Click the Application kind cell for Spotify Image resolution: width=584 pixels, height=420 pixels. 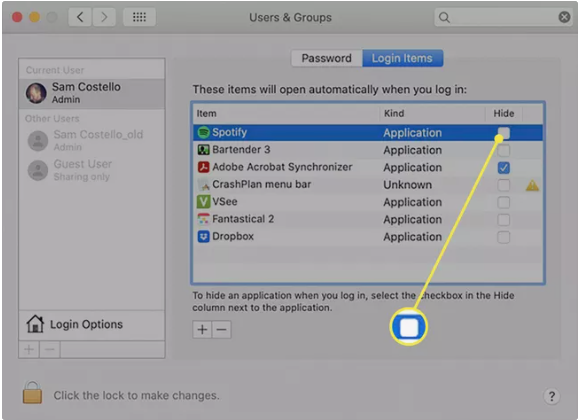point(412,133)
